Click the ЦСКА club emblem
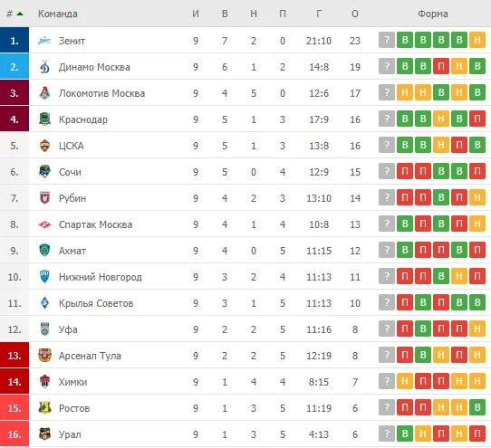The height and width of the screenshot is (448, 491). coord(44,146)
